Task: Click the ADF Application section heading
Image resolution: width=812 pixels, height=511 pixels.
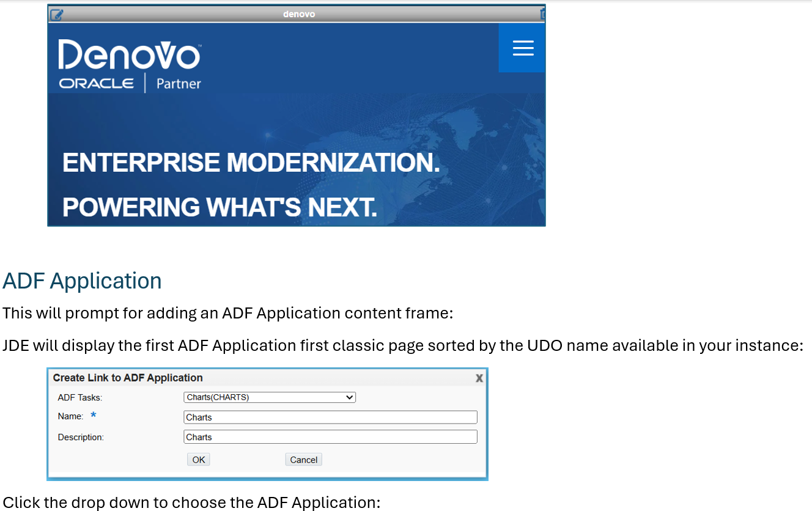Action: coord(83,281)
